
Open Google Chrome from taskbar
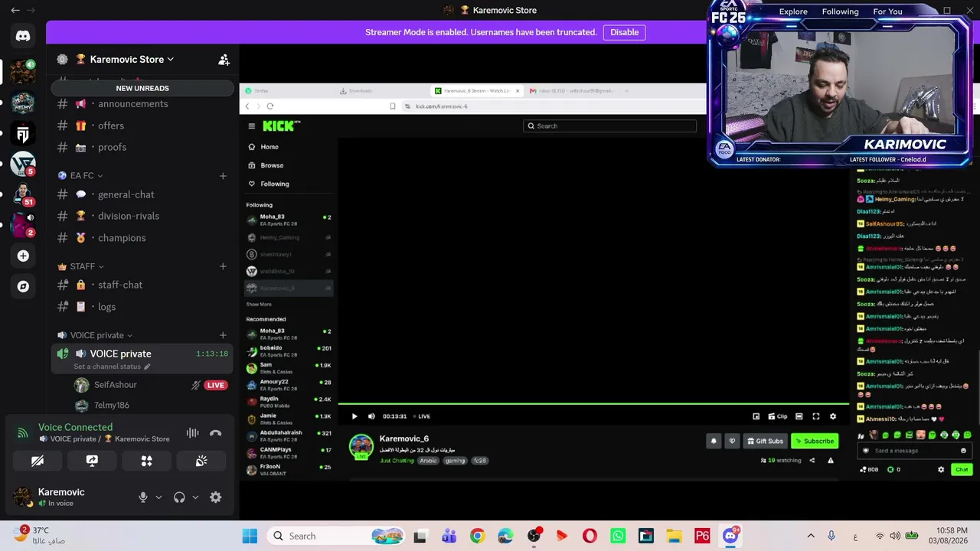coord(477,536)
